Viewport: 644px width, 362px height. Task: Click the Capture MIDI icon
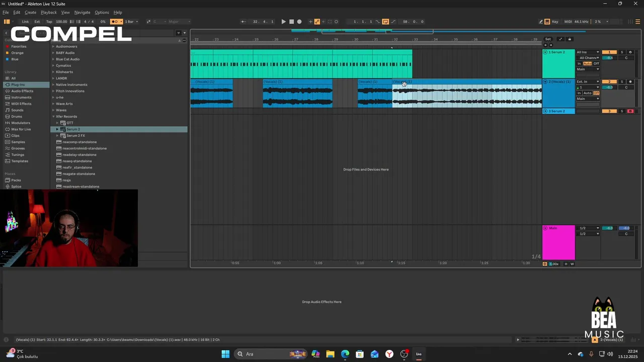330,22
